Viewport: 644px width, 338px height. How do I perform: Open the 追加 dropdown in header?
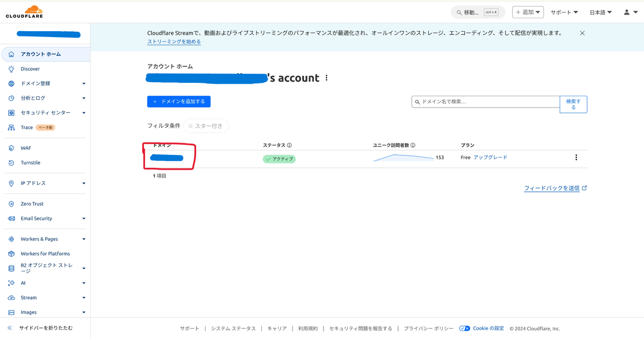pyautogui.click(x=528, y=12)
